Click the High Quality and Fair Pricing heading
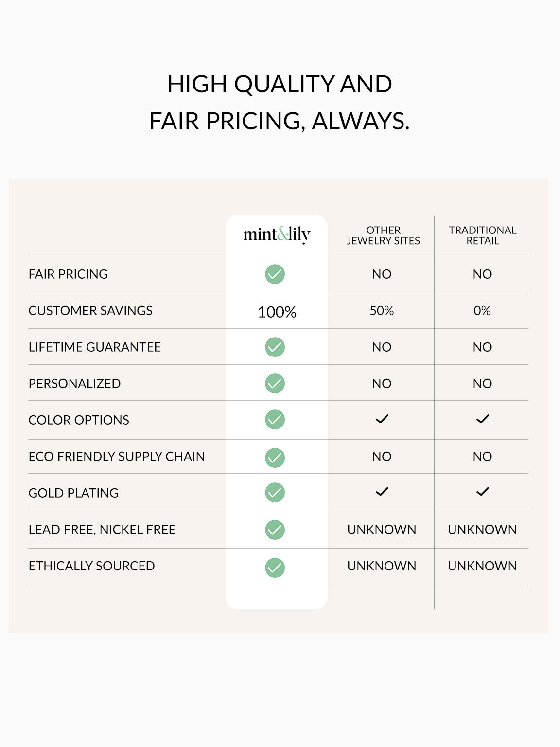Viewport: 560px width, 747px height. tap(280, 103)
